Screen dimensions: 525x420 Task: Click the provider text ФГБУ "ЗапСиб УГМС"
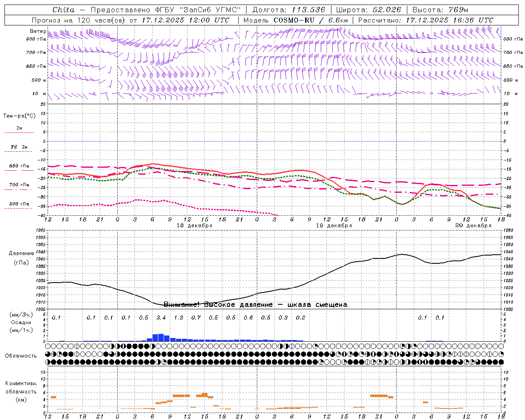coord(198,9)
